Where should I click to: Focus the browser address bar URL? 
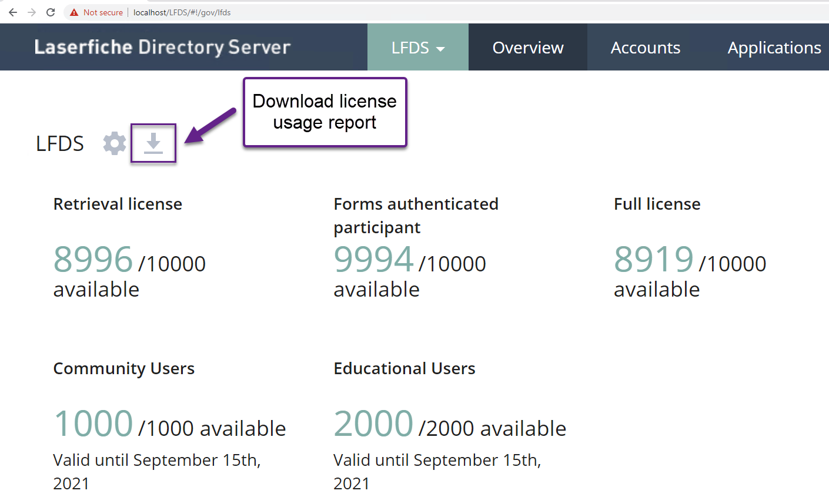(182, 12)
